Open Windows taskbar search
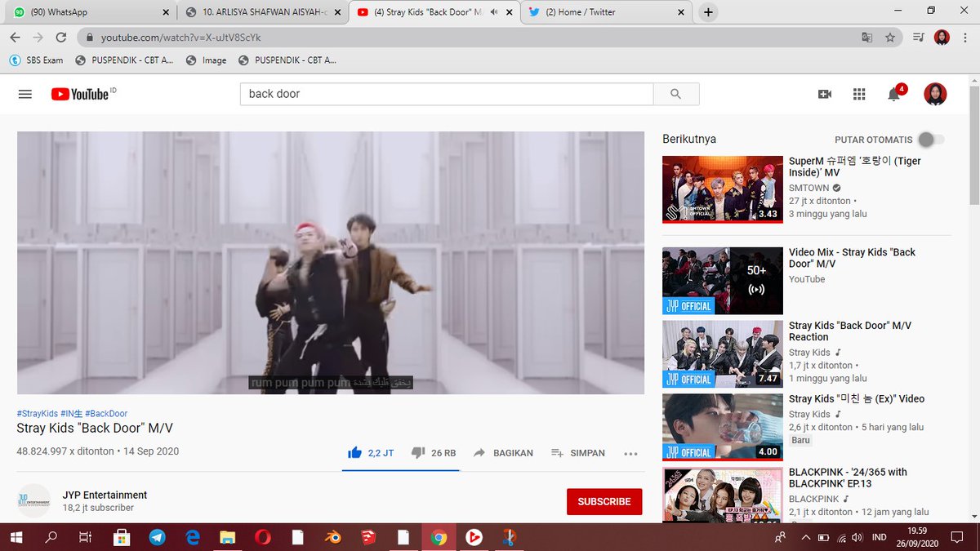Image resolution: width=980 pixels, height=551 pixels. point(51,537)
